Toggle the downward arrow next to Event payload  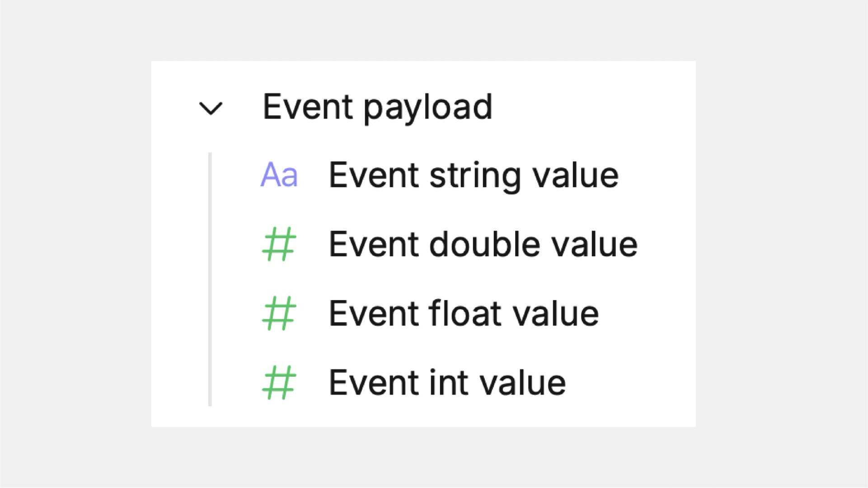[x=211, y=108]
